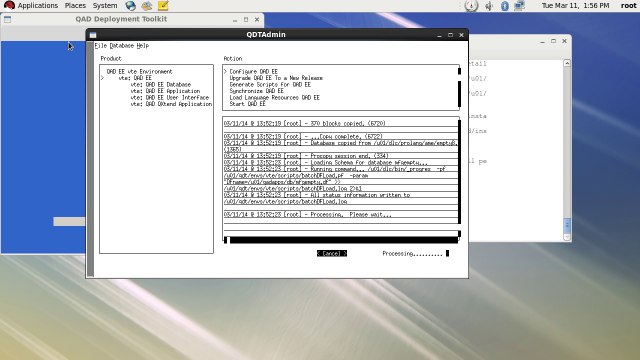Open the System menu in the top panel
This screenshot has height=360, width=640.
coord(105,5)
